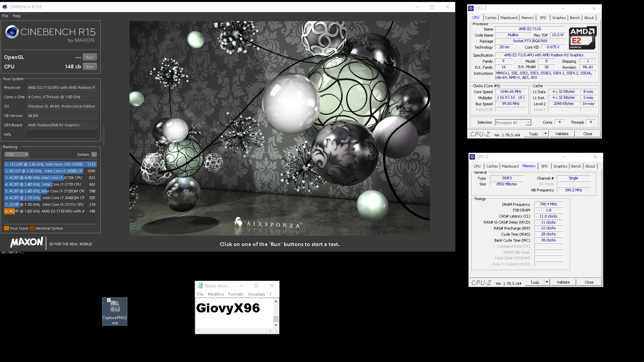Switch to SPD tab in top CPU-Z window

543,18
